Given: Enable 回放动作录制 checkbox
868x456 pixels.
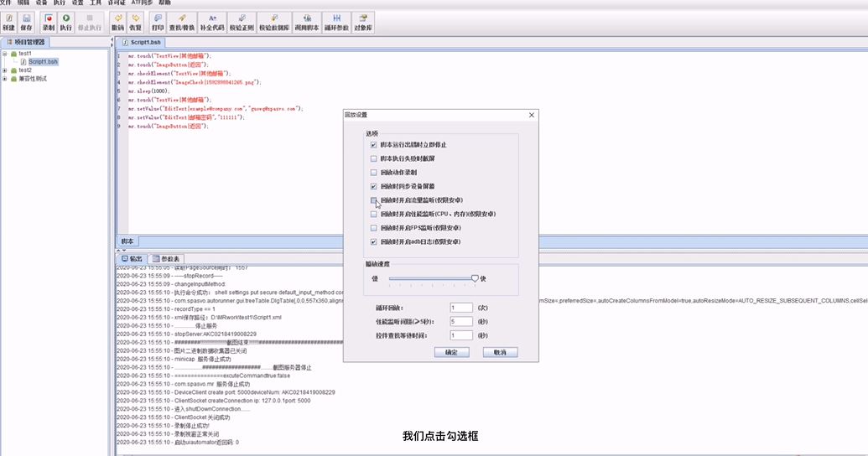Looking at the screenshot, I should coord(374,173).
